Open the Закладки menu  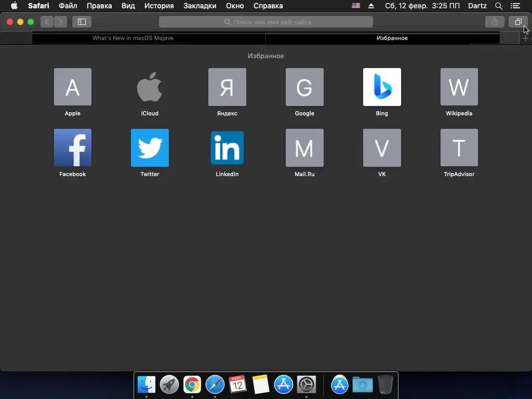tap(200, 6)
